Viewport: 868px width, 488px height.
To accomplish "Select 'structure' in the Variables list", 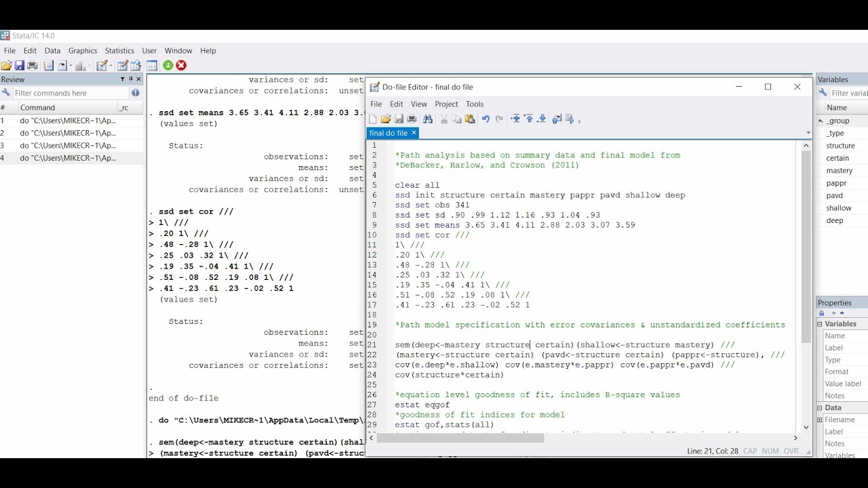I will click(841, 146).
